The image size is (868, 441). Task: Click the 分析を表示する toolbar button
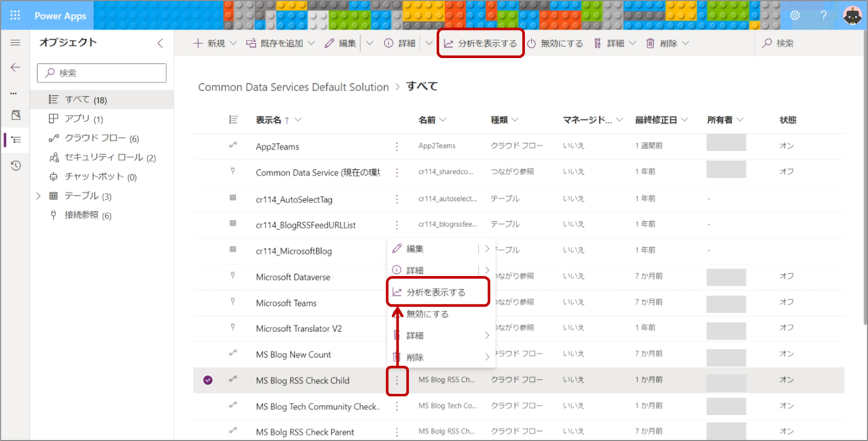point(481,43)
